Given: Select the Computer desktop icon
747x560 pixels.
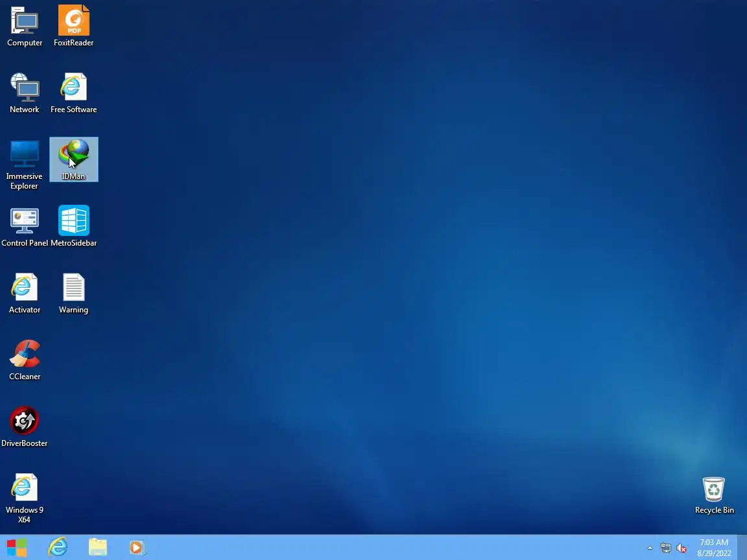Looking at the screenshot, I should click(x=25, y=26).
